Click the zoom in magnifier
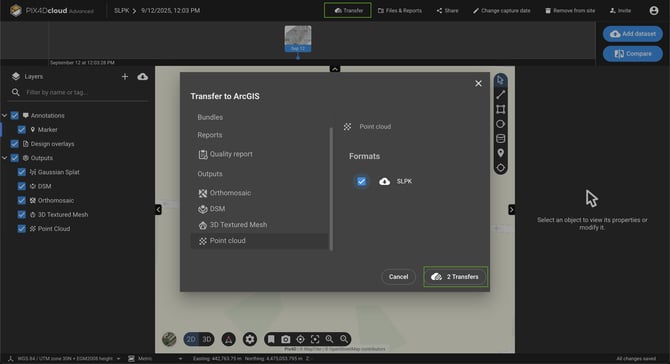This screenshot has width=670, height=364. pyautogui.click(x=329, y=339)
